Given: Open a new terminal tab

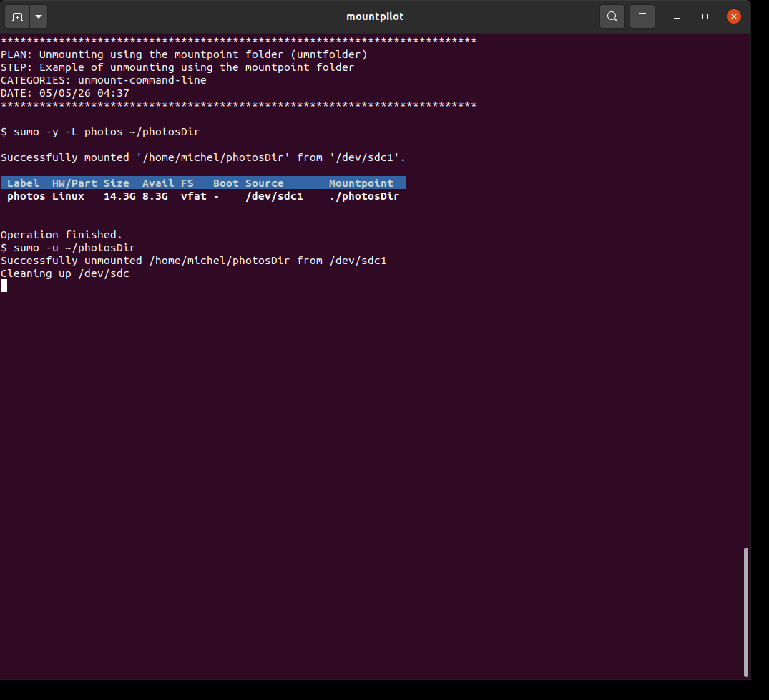Looking at the screenshot, I should [x=17, y=16].
